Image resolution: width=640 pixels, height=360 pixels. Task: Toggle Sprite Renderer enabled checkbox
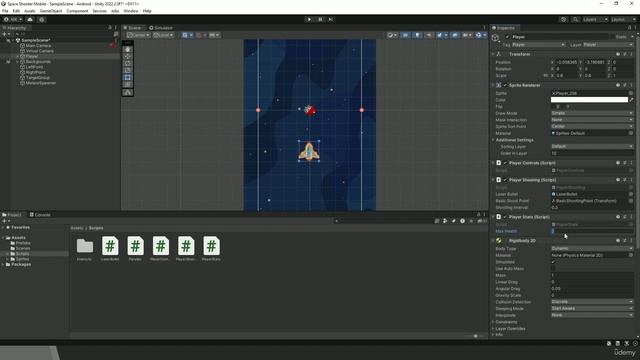coord(505,85)
